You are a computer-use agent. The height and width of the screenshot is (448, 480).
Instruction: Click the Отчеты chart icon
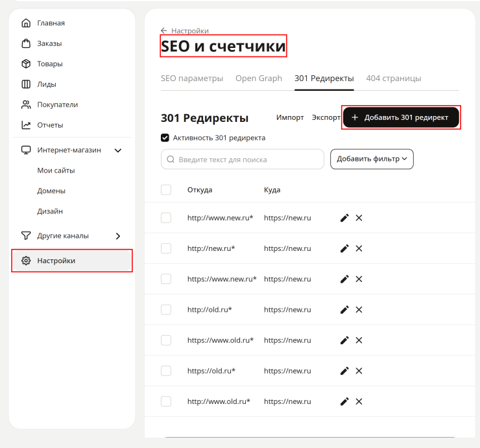26,125
